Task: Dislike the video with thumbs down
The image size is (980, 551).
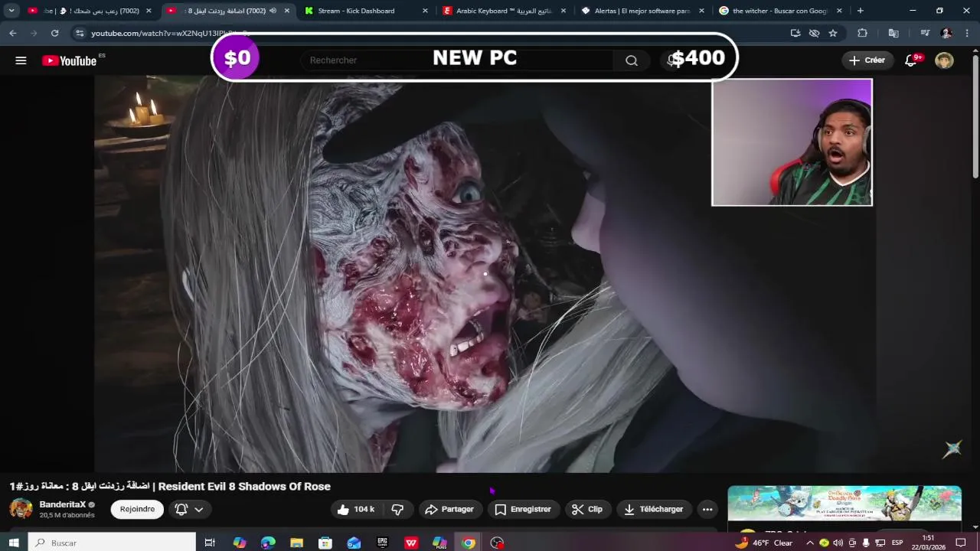Action: click(397, 509)
